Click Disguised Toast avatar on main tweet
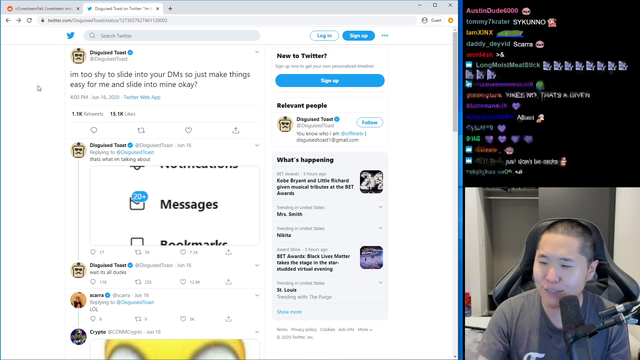Image resolution: width=640 pixels, height=360 pixels. point(78,56)
